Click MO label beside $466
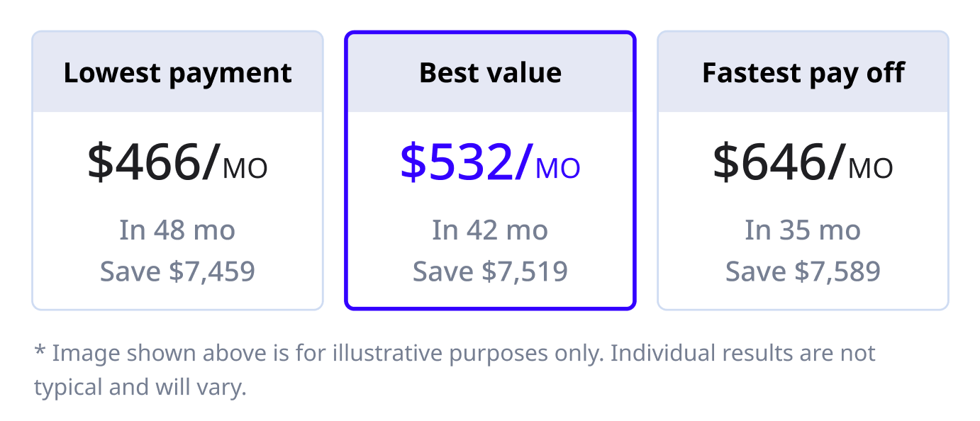The image size is (980, 421). [245, 169]
